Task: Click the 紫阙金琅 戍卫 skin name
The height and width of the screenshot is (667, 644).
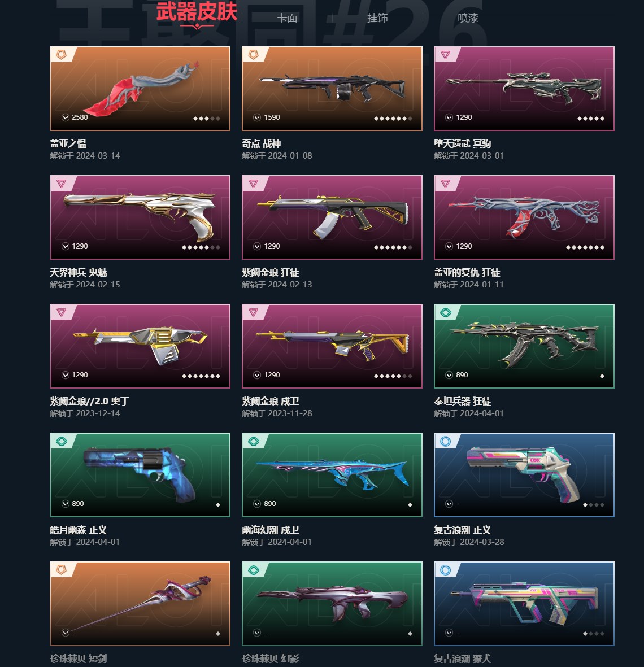Action: coord(271,401)
